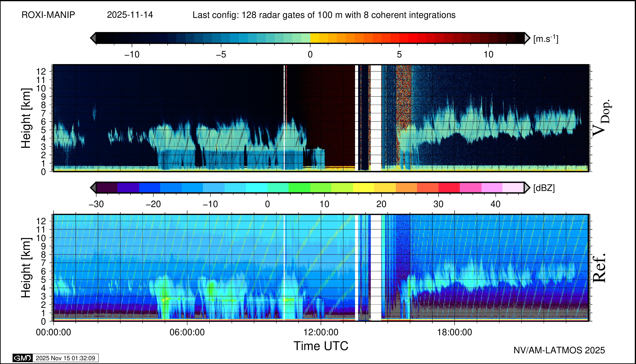Click right arrow of velocity colorbar
Screen dimensions: 636x364
coord(527,38)
